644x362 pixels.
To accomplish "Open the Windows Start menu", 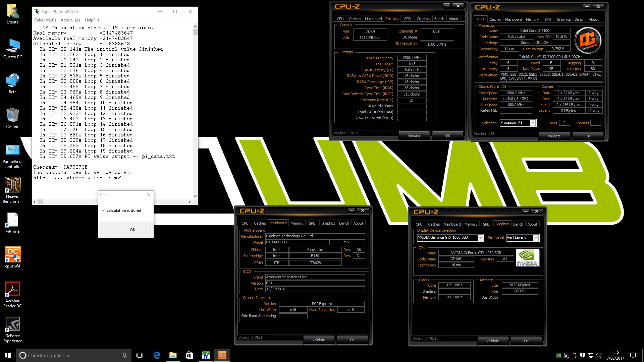I will pyautogui.click(x=8, y=355).
